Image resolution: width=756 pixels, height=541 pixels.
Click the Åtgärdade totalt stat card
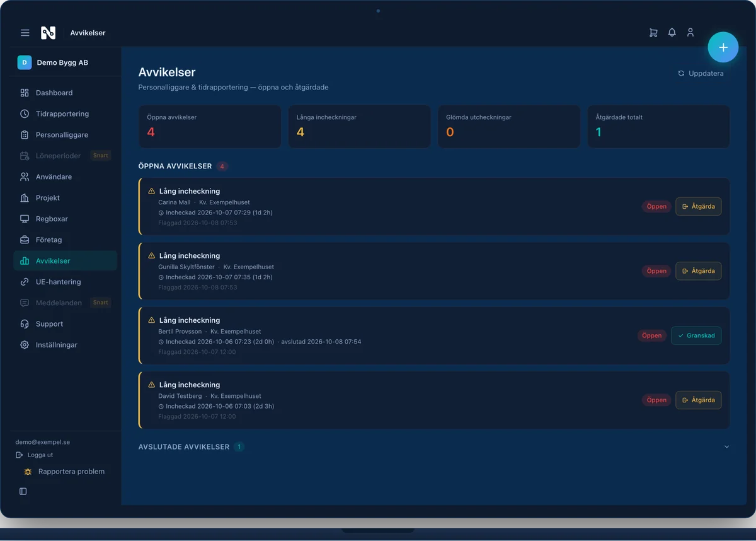point(658,127)
